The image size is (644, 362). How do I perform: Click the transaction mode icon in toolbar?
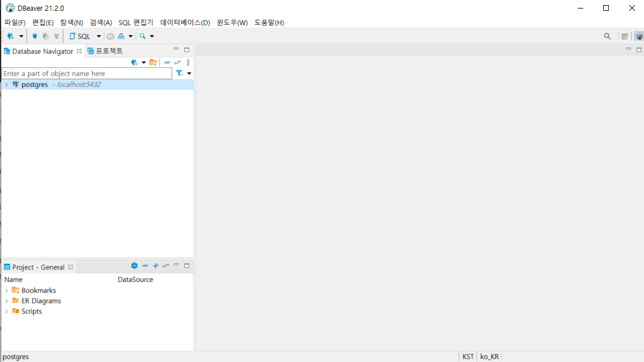pyautogui.click(x=121, y=36)
